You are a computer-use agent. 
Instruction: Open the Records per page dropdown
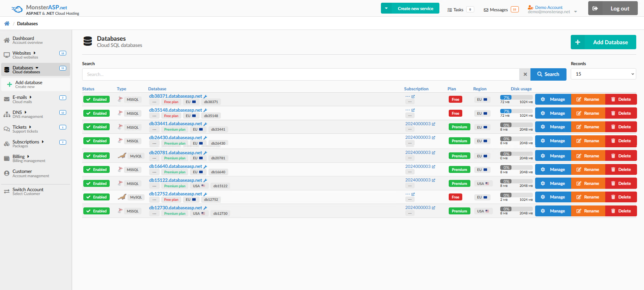pos(603,74)
